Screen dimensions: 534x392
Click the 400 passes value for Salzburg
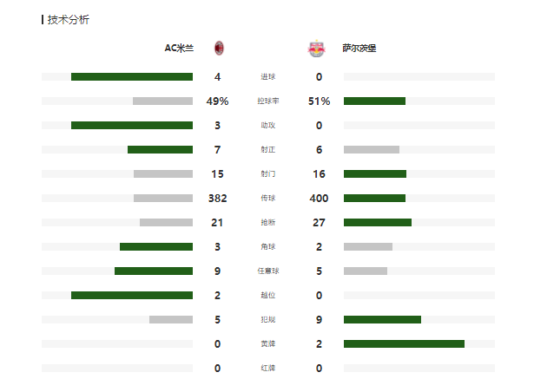click(319, 199)
